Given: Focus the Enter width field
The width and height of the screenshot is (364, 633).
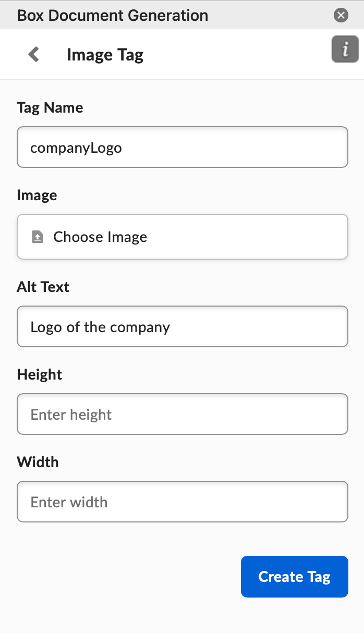Looking at the screenshot, I should 182,502.
